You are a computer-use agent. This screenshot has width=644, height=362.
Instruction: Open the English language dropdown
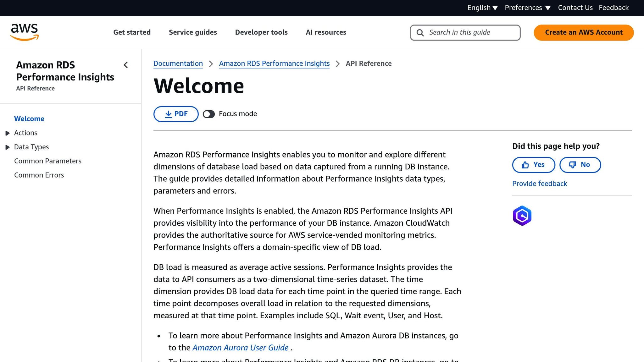(x=482, y=8)
